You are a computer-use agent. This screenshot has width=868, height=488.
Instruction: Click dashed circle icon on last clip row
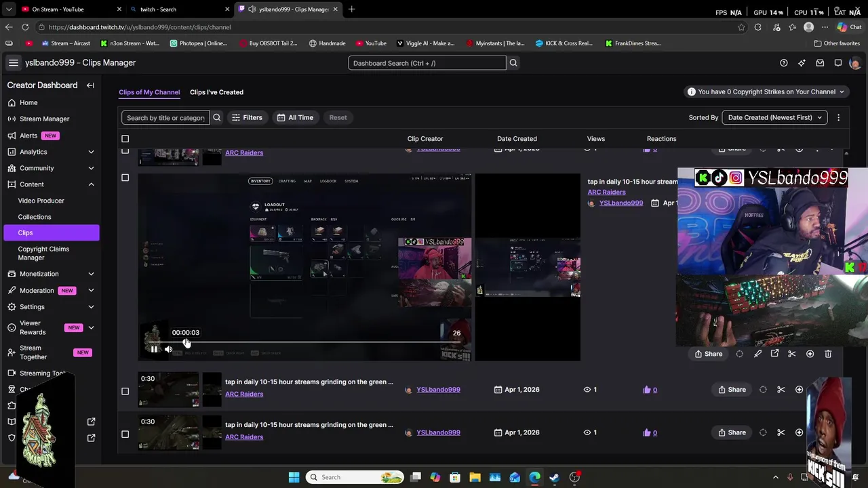(763, 432)
